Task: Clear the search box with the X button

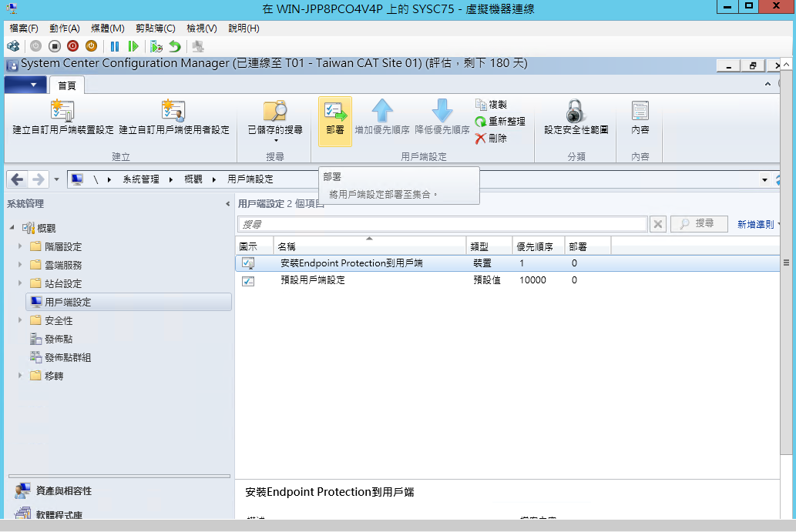Action: [x=658, y=223]
